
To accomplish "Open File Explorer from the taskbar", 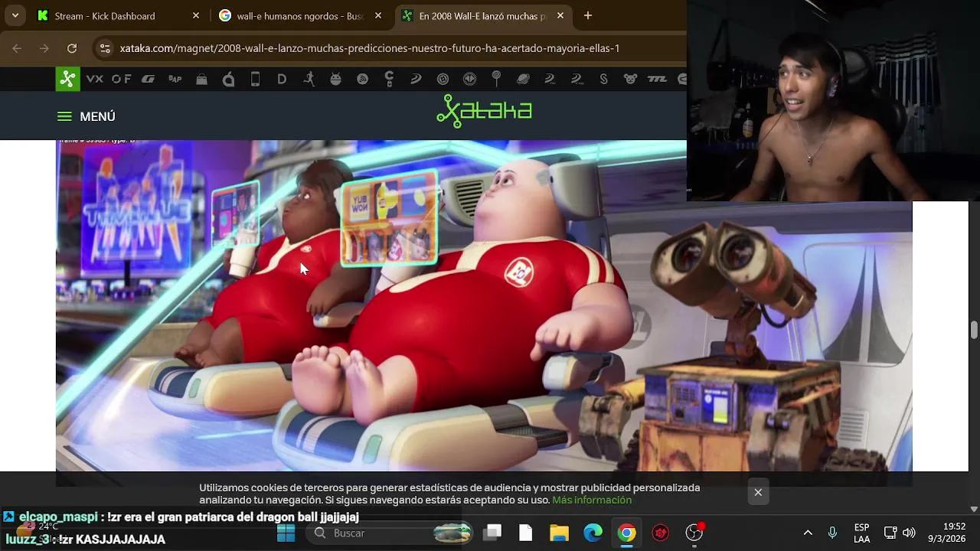I will coord(560,533).
